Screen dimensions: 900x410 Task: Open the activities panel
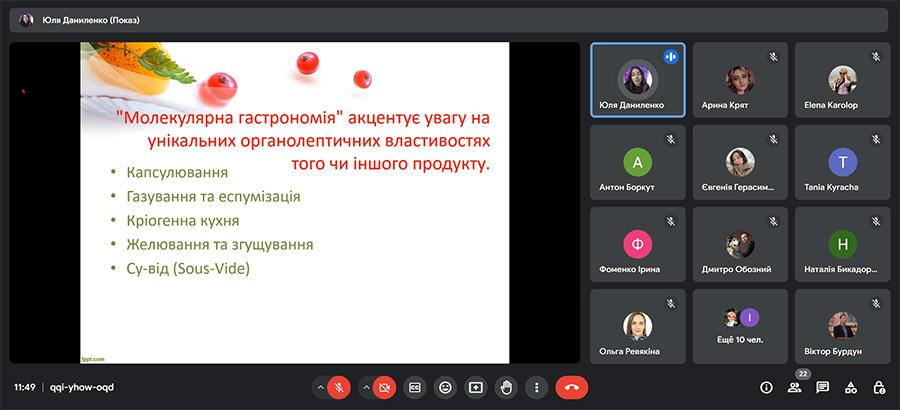tap(851, 388)
